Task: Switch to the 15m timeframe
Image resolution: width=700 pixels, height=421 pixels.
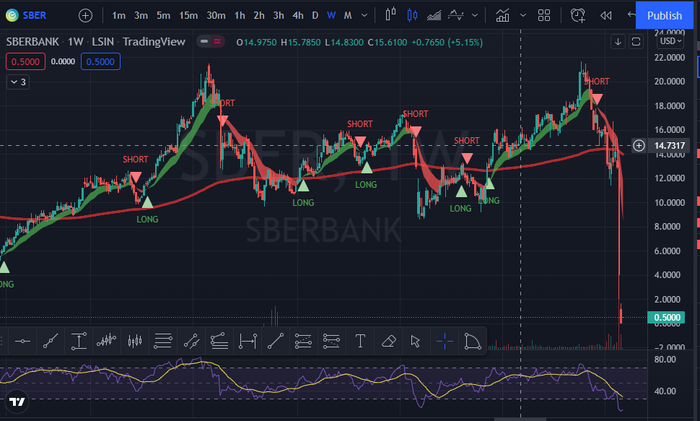Action: click(x=188, y=16)
